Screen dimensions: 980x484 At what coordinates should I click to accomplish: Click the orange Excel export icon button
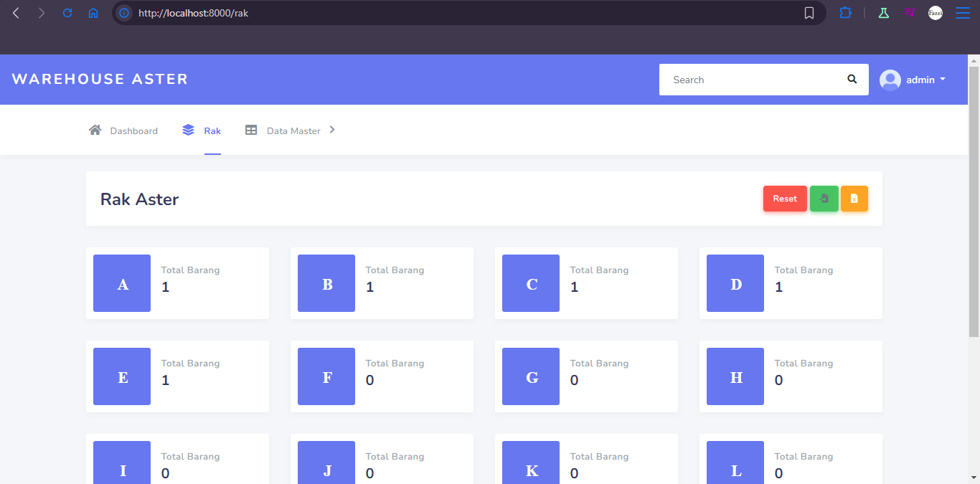click(854, 199)
